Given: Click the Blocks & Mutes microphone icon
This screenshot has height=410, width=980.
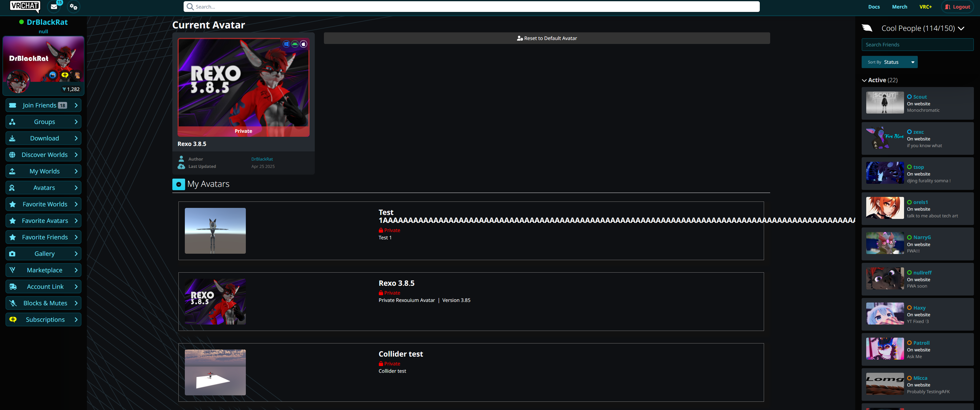Looking at the screenshot, I should tap(13, 303).
